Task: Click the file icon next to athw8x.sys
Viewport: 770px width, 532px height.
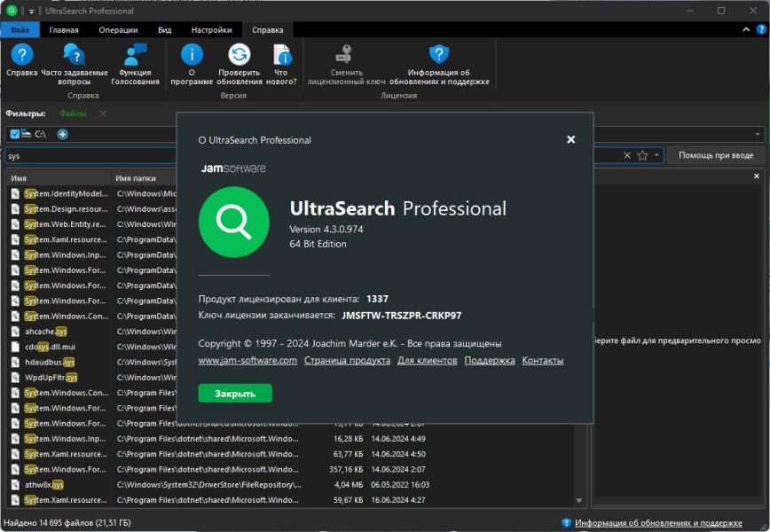Action: (16, 484)
